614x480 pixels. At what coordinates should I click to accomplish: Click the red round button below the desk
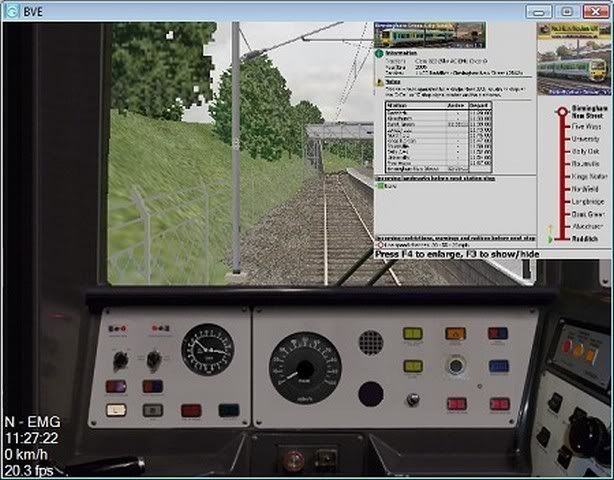click(x=294, y=460)
